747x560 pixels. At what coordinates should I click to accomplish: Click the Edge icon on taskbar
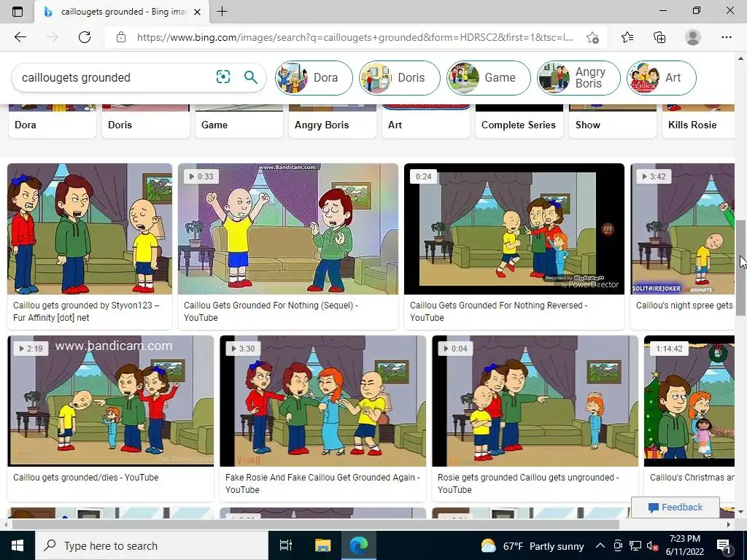coord(359,545)
